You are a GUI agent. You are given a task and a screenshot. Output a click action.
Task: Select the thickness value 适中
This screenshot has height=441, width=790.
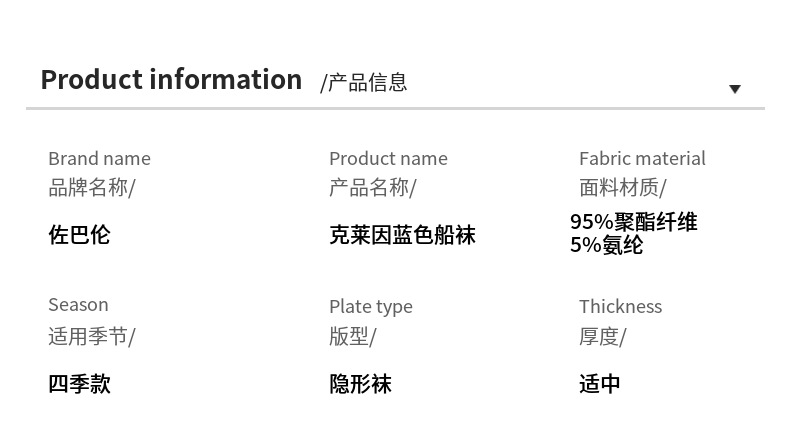[x=600, y=384]
